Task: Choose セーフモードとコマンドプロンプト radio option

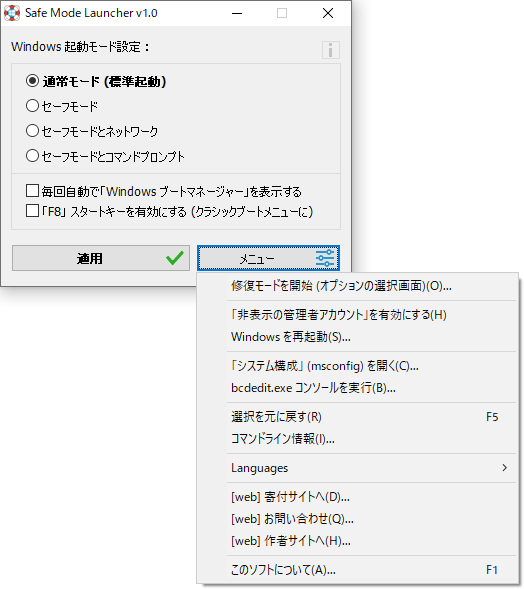Action: click(32, 156)
